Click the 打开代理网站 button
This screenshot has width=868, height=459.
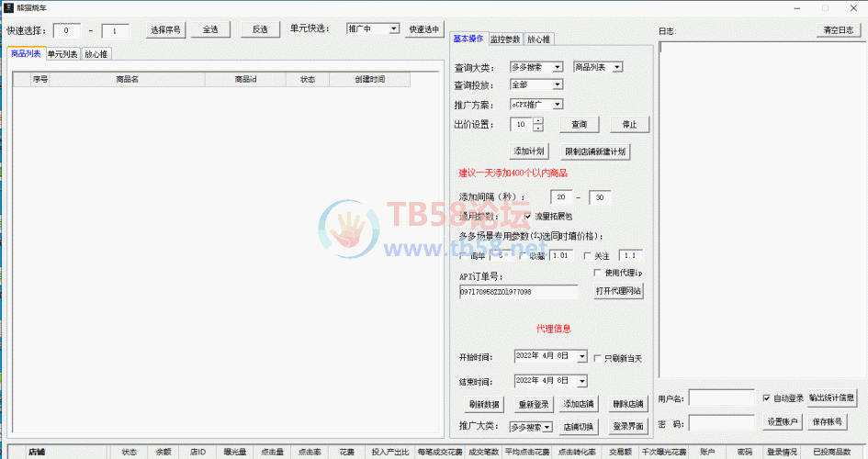tap(618, 291)
